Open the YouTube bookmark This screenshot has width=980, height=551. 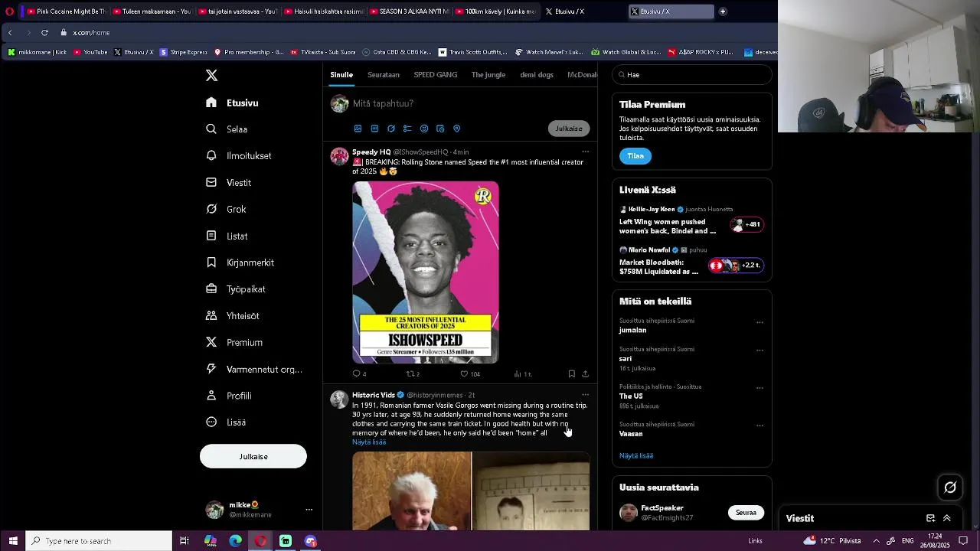click(x=90, y=52)
